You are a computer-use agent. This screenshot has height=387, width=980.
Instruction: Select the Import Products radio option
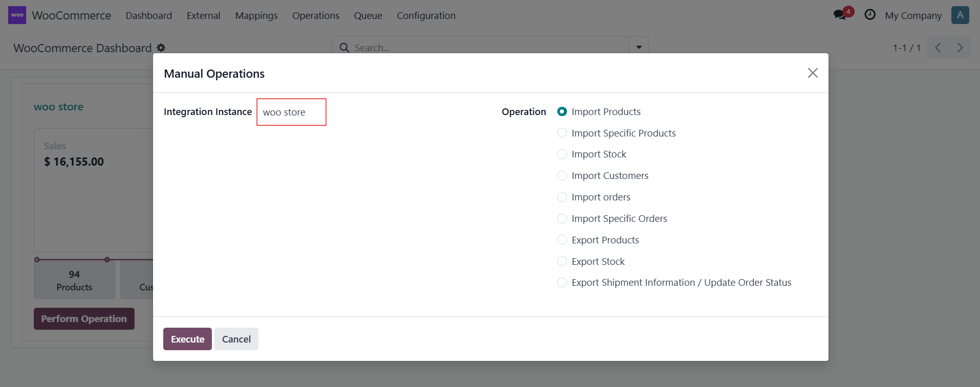(562, 111)
